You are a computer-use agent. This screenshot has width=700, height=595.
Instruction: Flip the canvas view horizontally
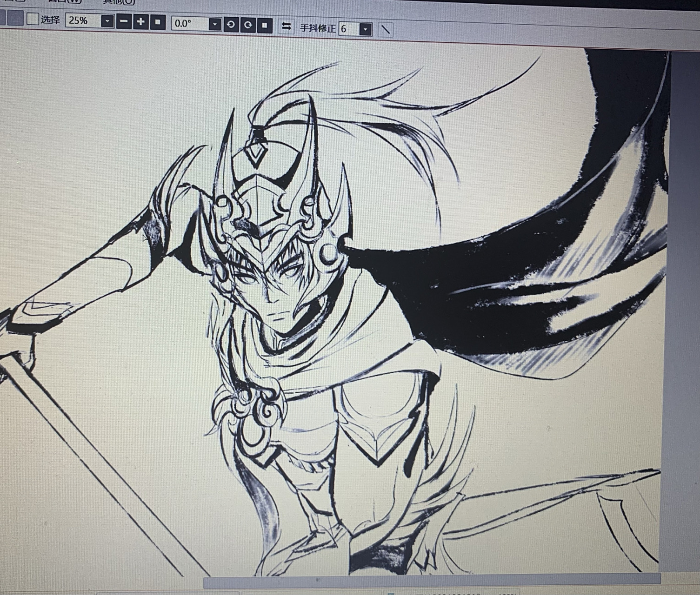[287, 26]
